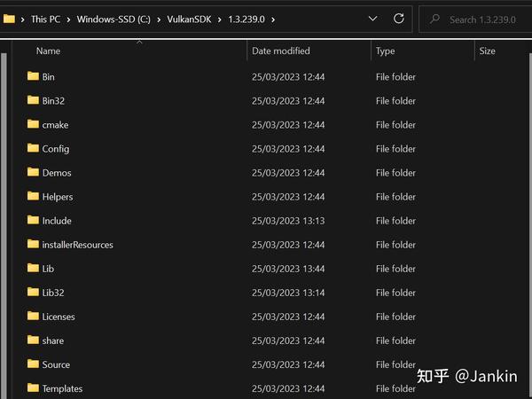Select the Lib32 folder name
The width and height of the screenshot is (532, 399).
(53, 293)
